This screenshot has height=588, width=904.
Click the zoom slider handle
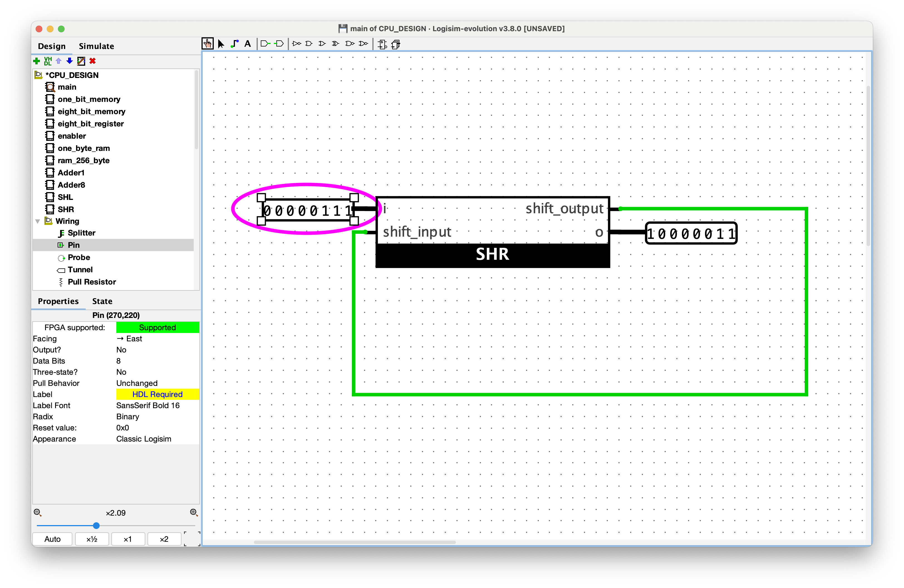[97, 526]
